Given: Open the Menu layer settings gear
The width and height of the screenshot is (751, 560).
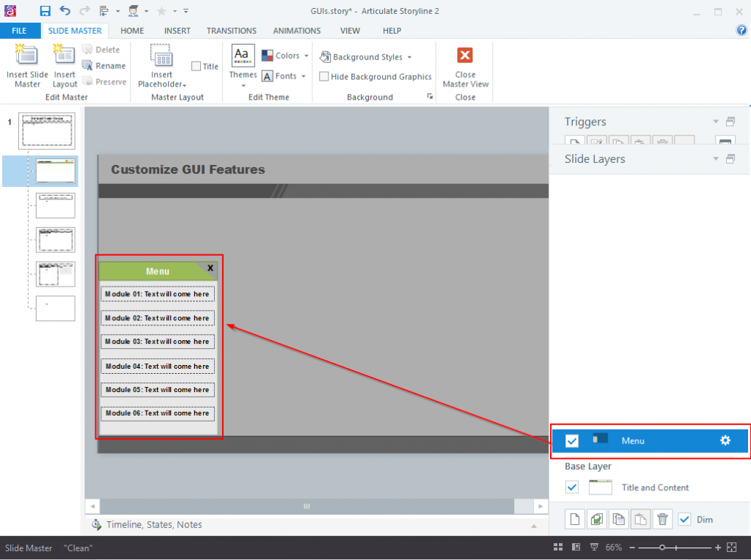Looking at the screenshot, I should tap(725, 441).
